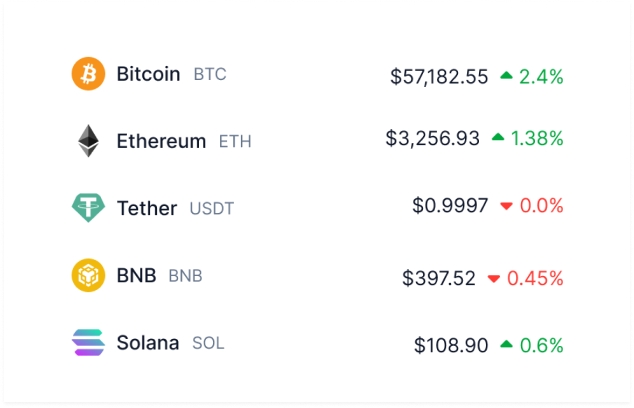Click Ethereum's green up arrow
The image size is (634, 408).
498,138
